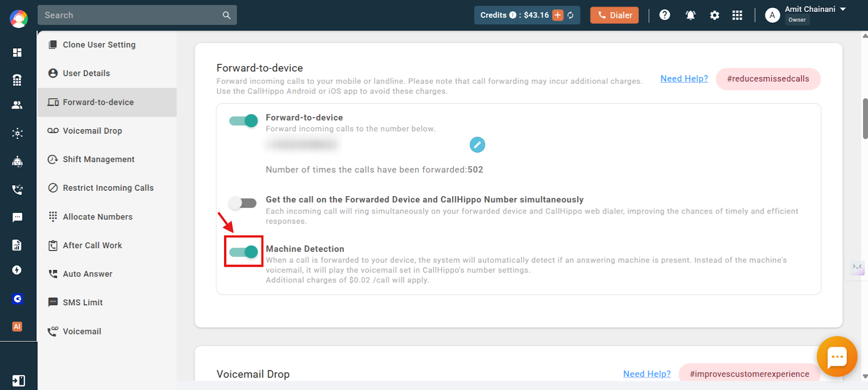Open After Call Work menu item

tap(107, 246)
